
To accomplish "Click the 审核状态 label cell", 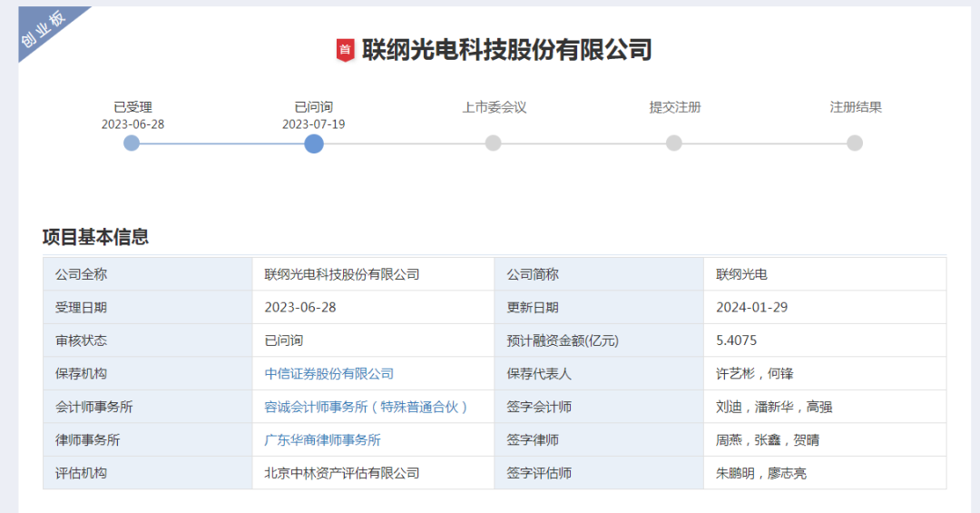I will tap(148, 340).
